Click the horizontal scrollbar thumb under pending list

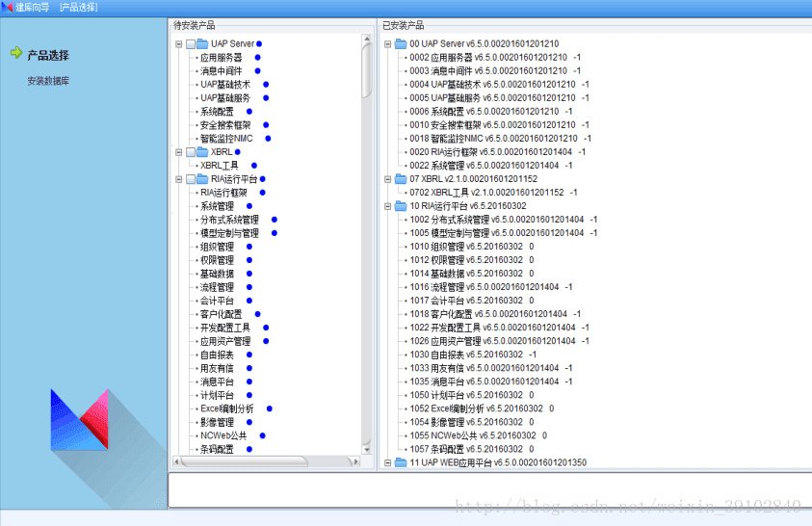[244, 461]
